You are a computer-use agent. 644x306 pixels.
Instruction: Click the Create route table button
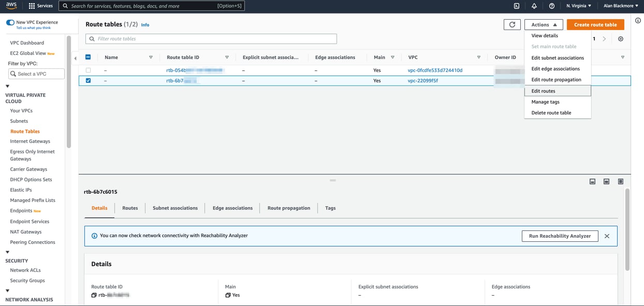595,24
